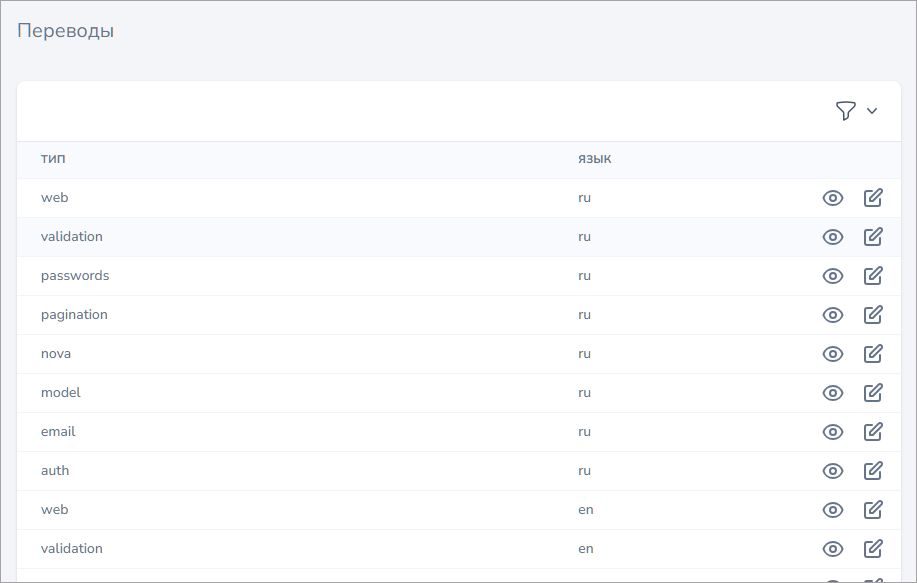Edit the ru web translation
This screenshot has height=583, width=917.
click(873, 198)
